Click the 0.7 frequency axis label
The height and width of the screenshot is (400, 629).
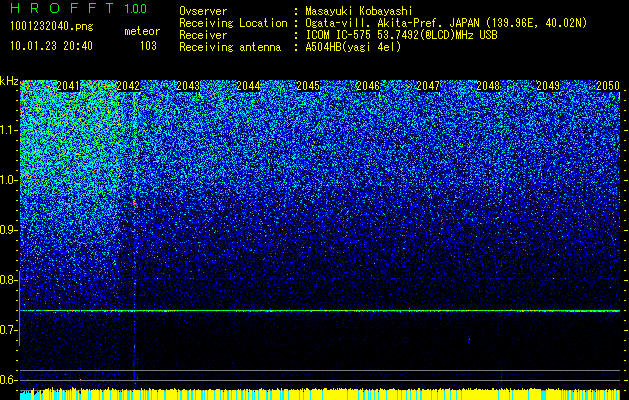pos(8,330)
